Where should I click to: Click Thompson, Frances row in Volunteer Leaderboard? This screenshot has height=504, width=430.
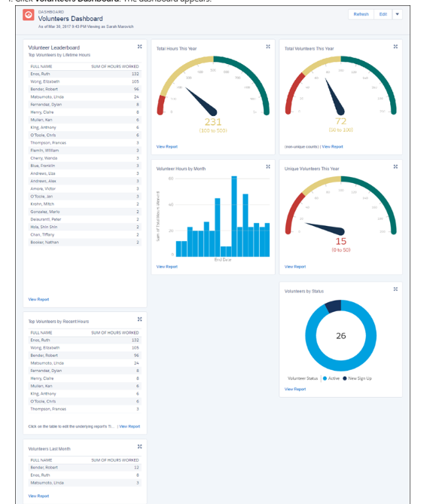pos(85,142)
